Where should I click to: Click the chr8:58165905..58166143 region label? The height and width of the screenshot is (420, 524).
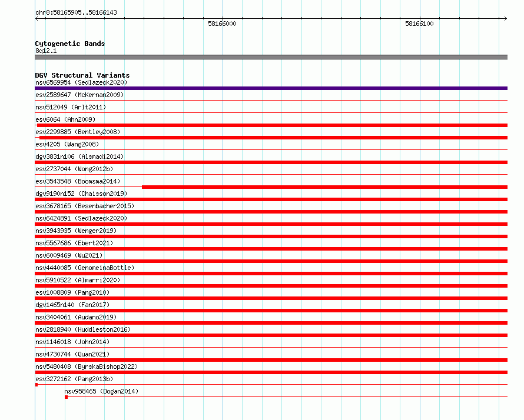coord(76,13)
